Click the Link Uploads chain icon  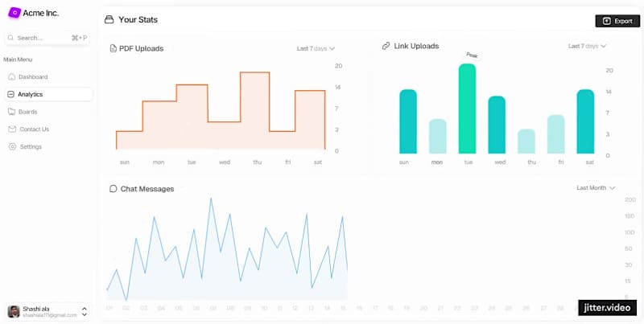click(x=386, y=46)
